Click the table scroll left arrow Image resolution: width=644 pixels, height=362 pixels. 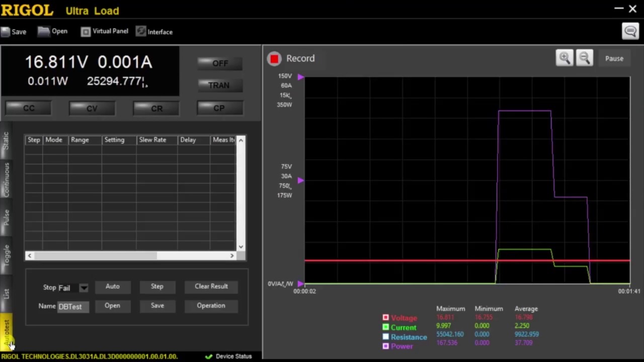(x=29, y=255)
